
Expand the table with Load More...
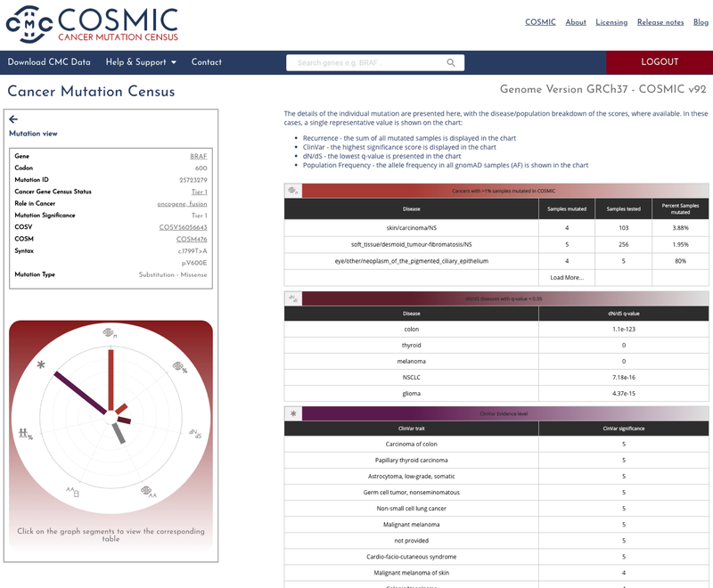567,277
